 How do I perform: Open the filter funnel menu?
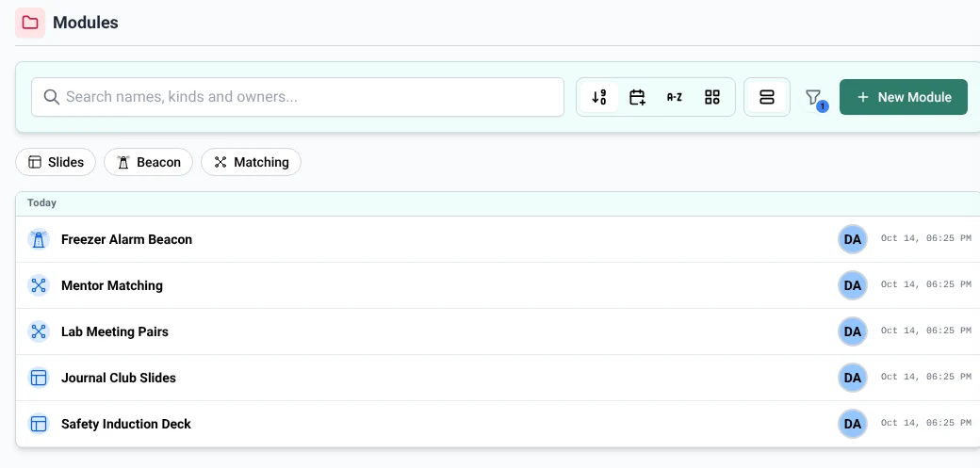[x=813, y=98]
